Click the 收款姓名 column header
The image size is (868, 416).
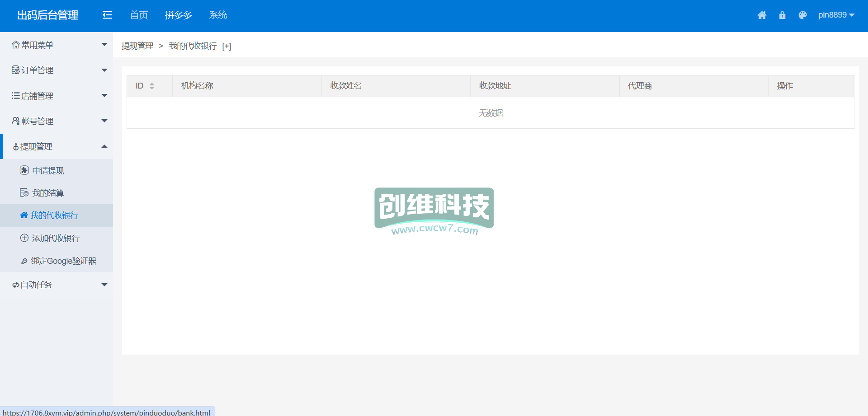(346, 86)
